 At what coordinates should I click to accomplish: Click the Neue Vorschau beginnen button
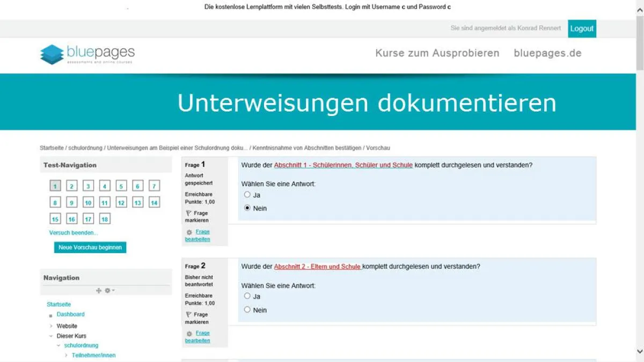[90, 247]
